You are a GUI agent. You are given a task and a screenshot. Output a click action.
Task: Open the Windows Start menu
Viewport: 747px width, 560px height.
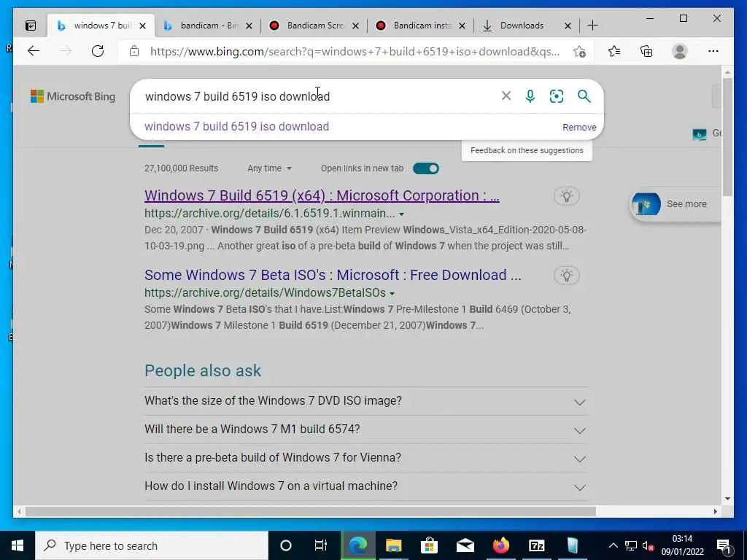[x=18, y=545]
